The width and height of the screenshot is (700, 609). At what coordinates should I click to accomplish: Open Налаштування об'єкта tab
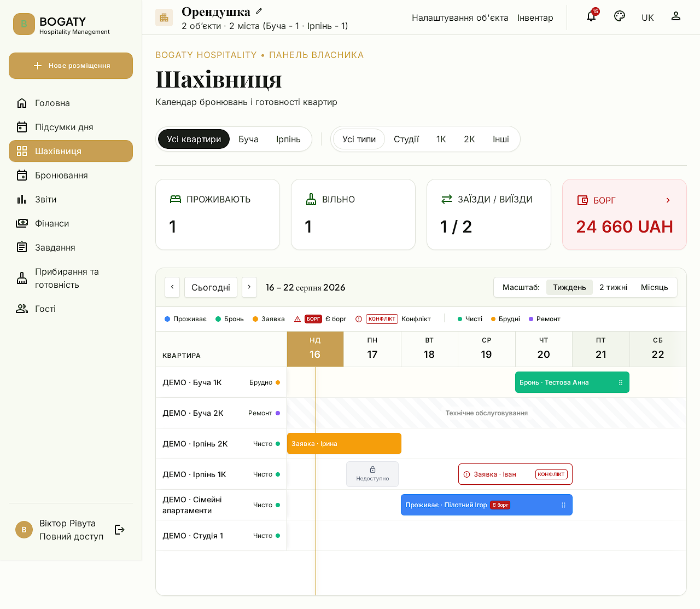(x=460, y=18)
